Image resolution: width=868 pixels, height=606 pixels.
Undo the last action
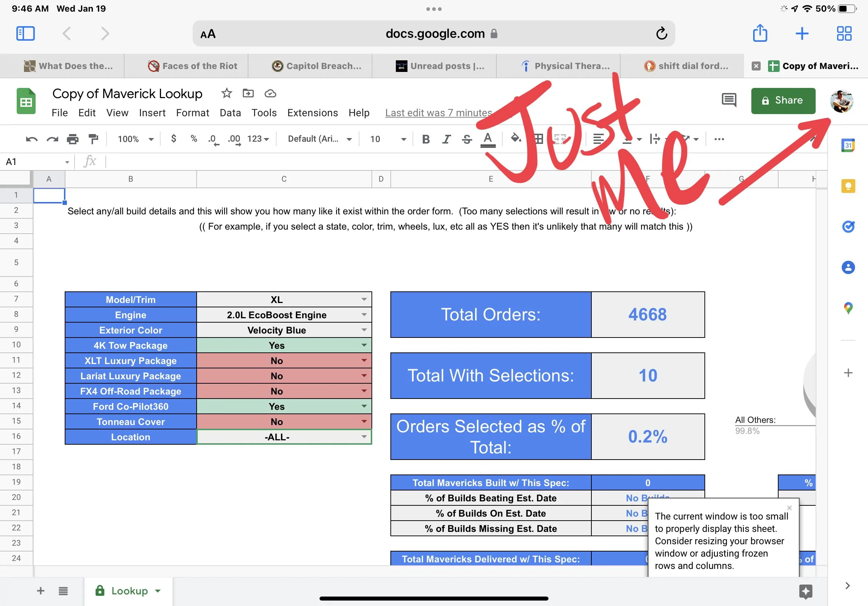point(31,139)
